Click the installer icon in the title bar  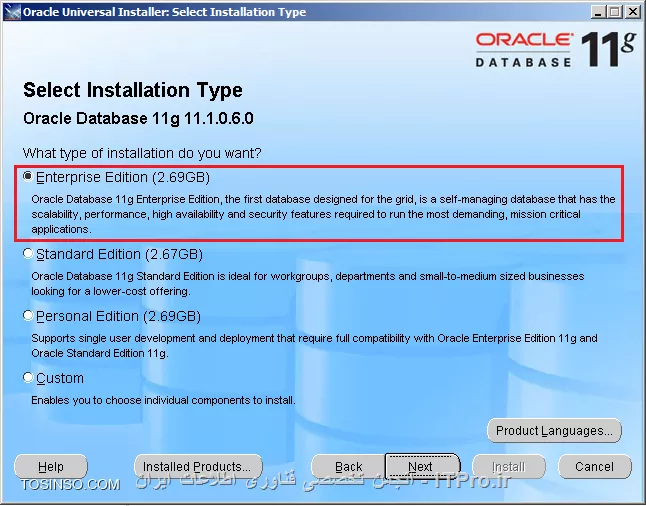coord(12,12)
